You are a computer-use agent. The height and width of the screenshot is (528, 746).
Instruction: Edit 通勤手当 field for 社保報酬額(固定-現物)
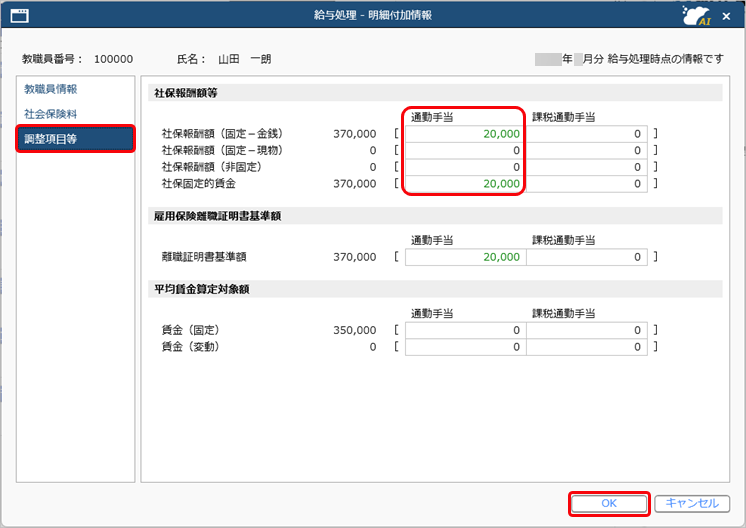(465, 151)
